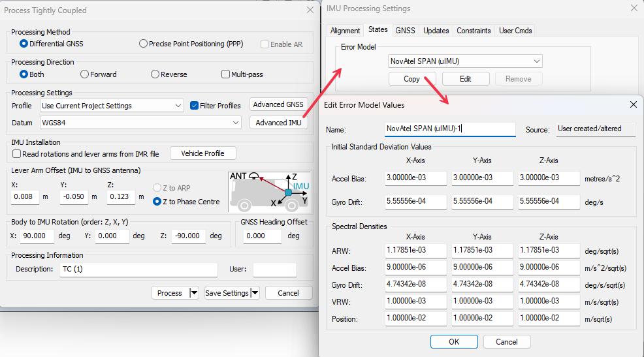Switch to the Updates tab
Screen dimensions: 644x357
(x=436, y=31)
